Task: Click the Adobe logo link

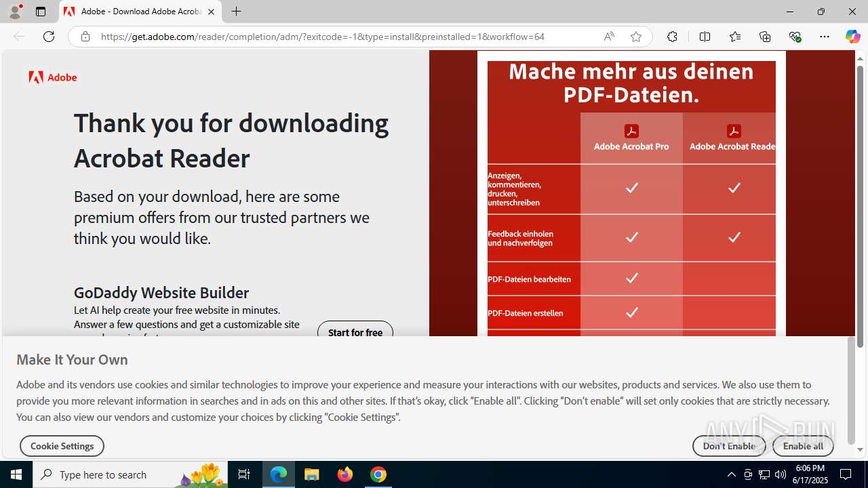Action: point(53,77)
